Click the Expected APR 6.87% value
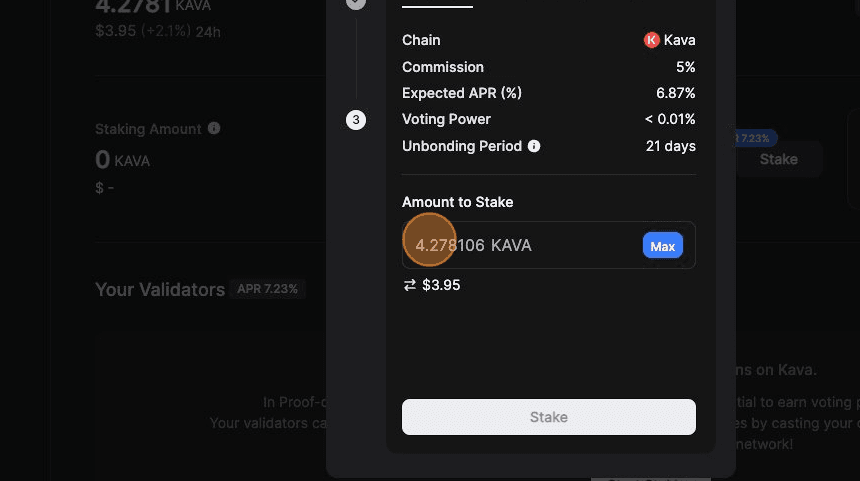This screenshot has width=860, height=481. 675,93
